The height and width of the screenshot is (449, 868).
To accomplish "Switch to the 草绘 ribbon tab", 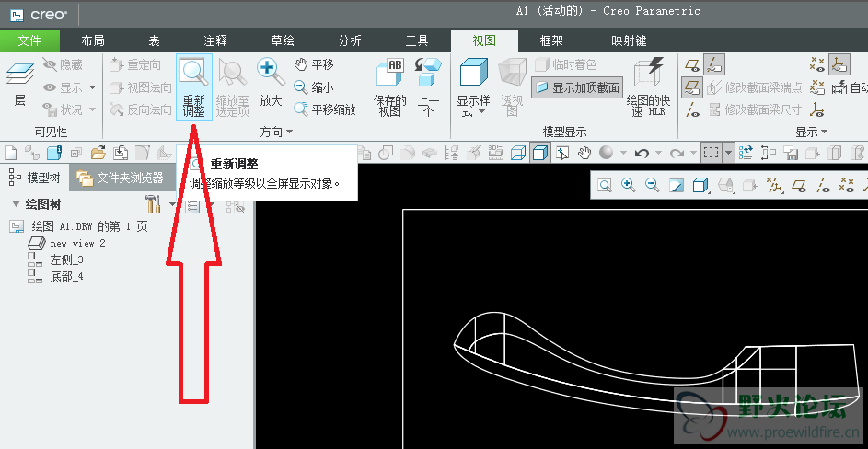I will coord(283,40).
